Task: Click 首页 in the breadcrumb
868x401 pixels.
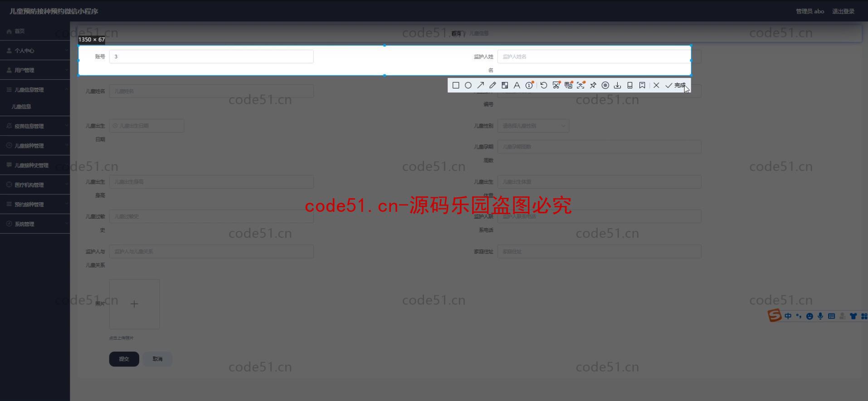Action: (456, 34)
